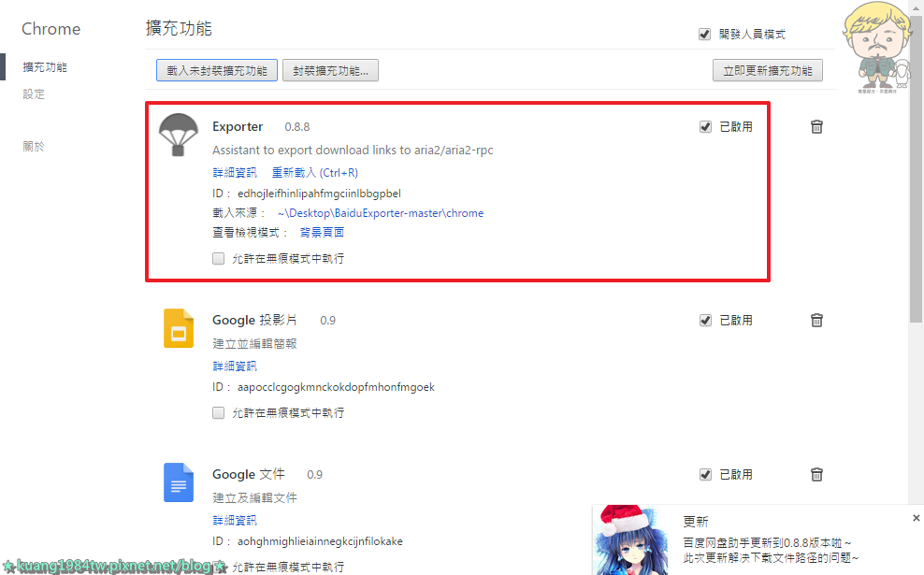924x575 pixels.
Task: Click the 更新 notification title
Action: [696, 522]
